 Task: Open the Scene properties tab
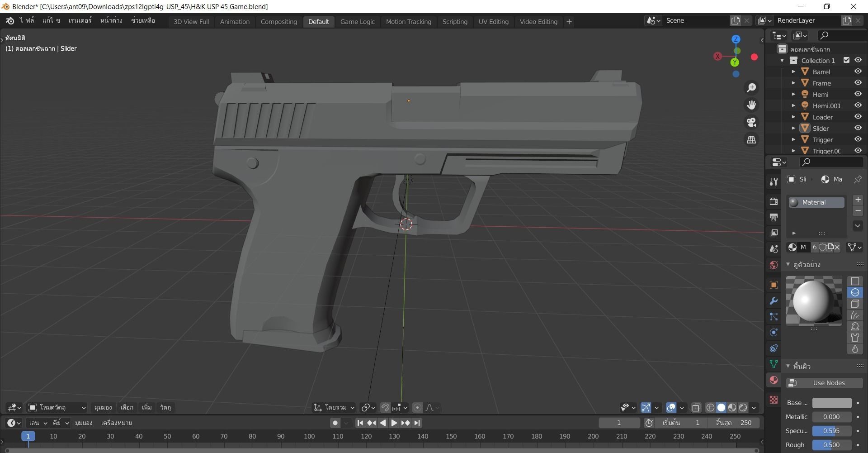point(774,249)
